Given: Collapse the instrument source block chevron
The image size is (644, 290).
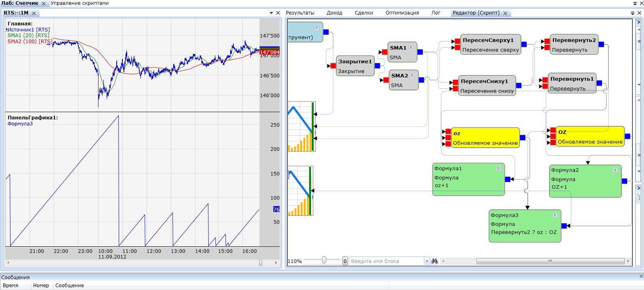Looking at the screenshot, I should tap(317, 27).
